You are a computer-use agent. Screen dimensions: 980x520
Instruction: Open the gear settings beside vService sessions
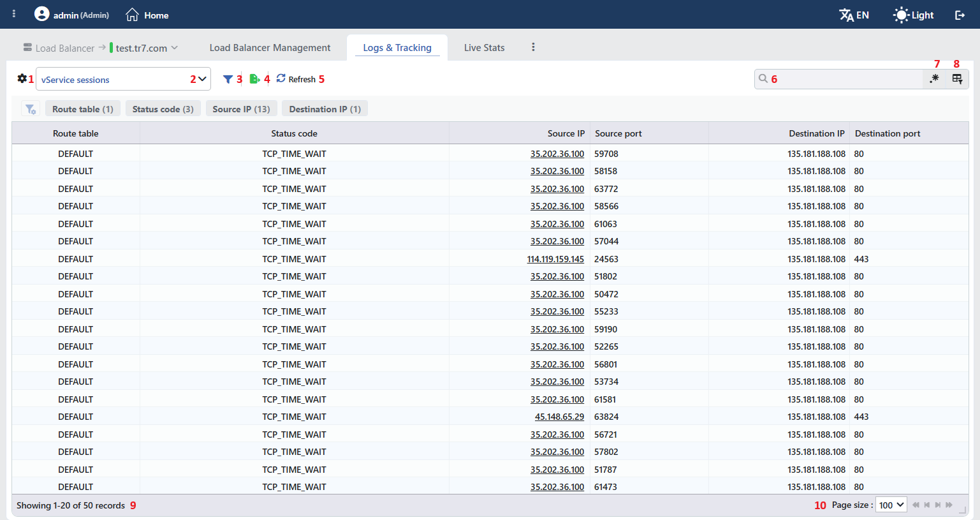click(22, 78)
